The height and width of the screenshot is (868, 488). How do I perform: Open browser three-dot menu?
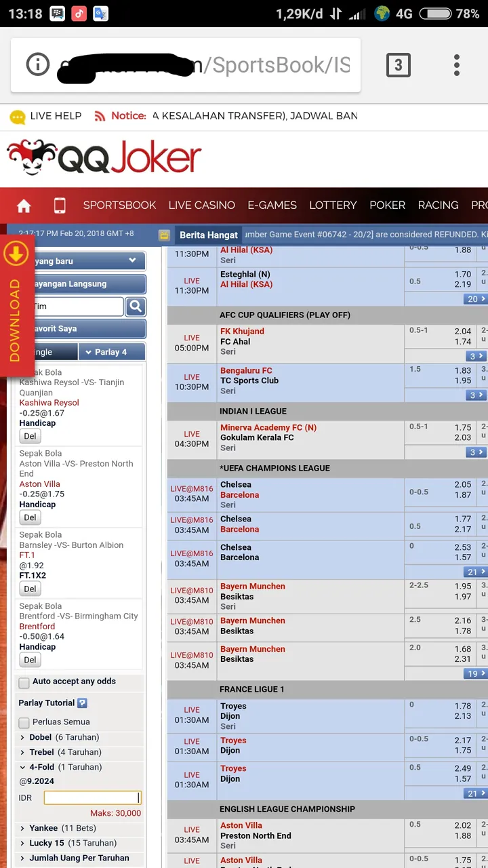[x=457, y=65]
